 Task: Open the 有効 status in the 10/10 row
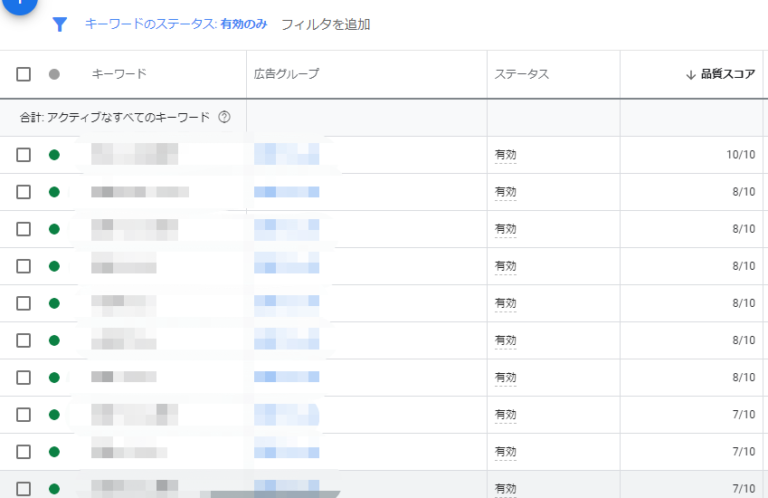[505, 155]
